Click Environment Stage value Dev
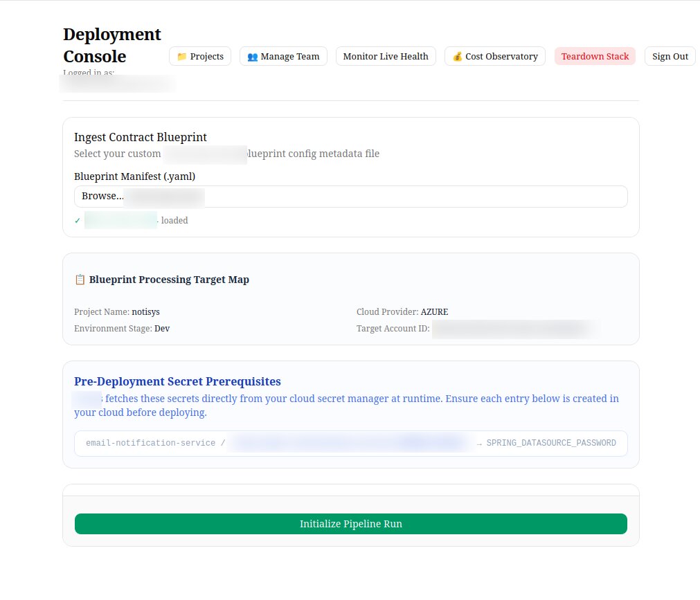The image size is (700, 600). [162, 328]
